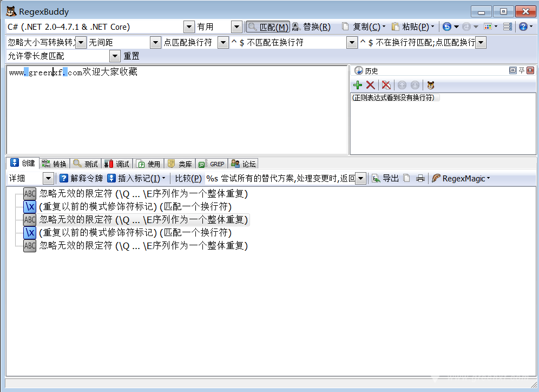This screenshot has height=392, width=539.
Task: Select the last tree row 忽略无效的限定符
Action: [x=143, y=245]
